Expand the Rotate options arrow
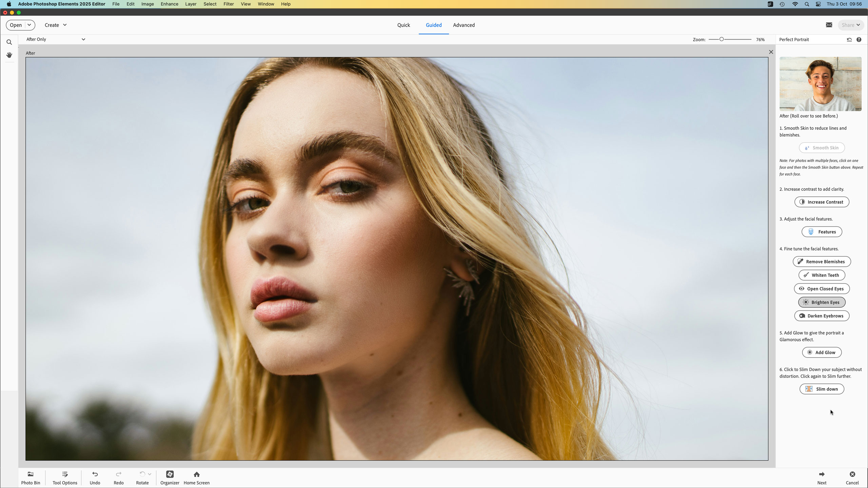Viewport: 868px width, 488px height. pos(150,474)
